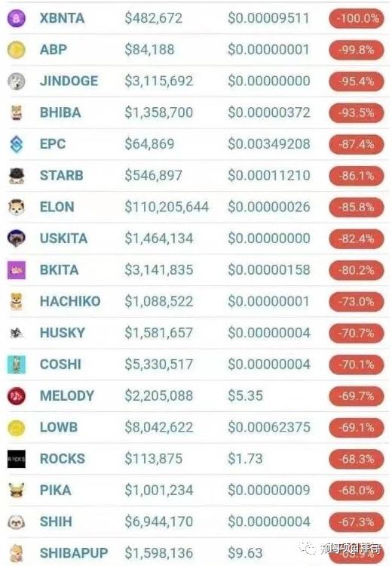The height and width of the screenshot is (566, 392).
Task: Select the $110,205,644 market cap value
Action: click(167, 208)
